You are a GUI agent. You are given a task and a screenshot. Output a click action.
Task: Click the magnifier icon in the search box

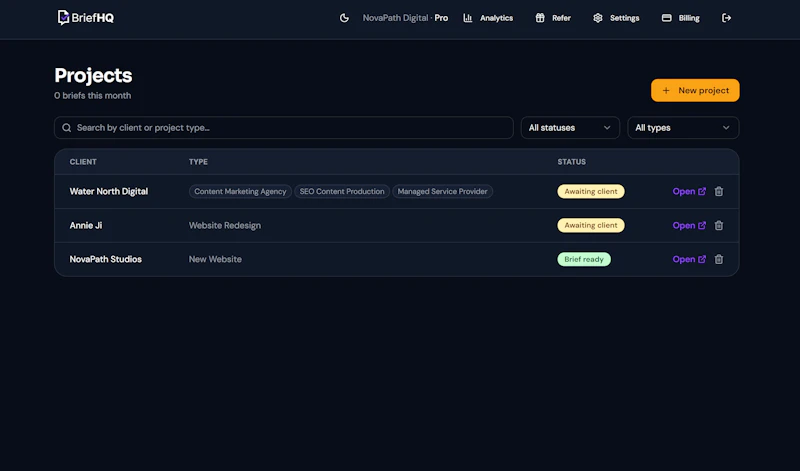click(67, 128)
